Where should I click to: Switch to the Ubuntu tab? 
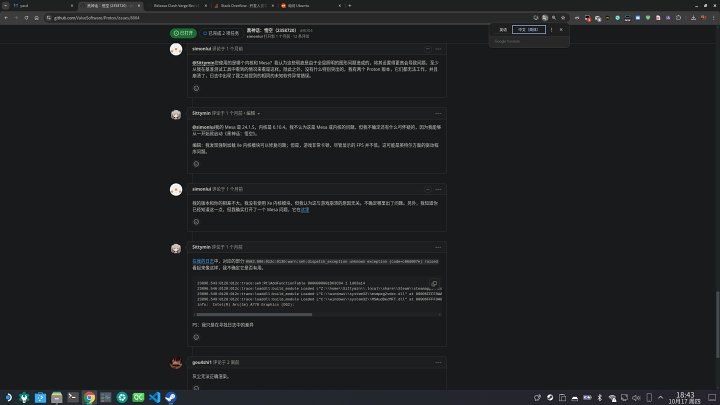click(x=310, y=6)
